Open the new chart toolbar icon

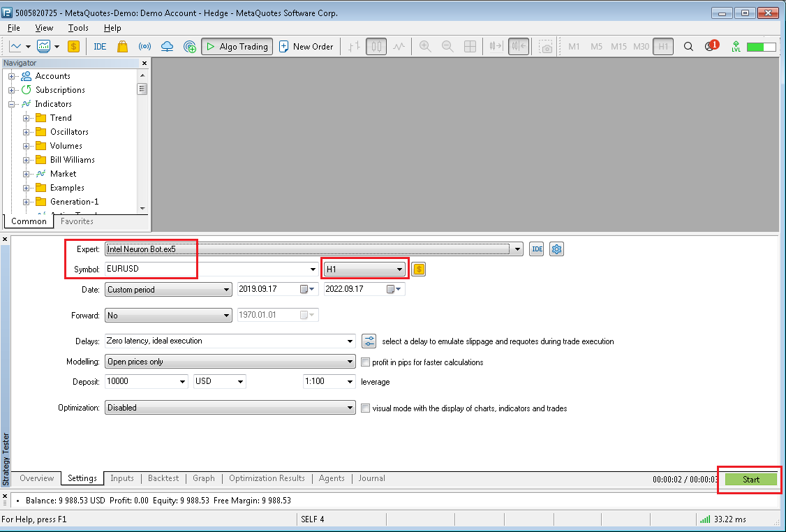tap(15, 47)
